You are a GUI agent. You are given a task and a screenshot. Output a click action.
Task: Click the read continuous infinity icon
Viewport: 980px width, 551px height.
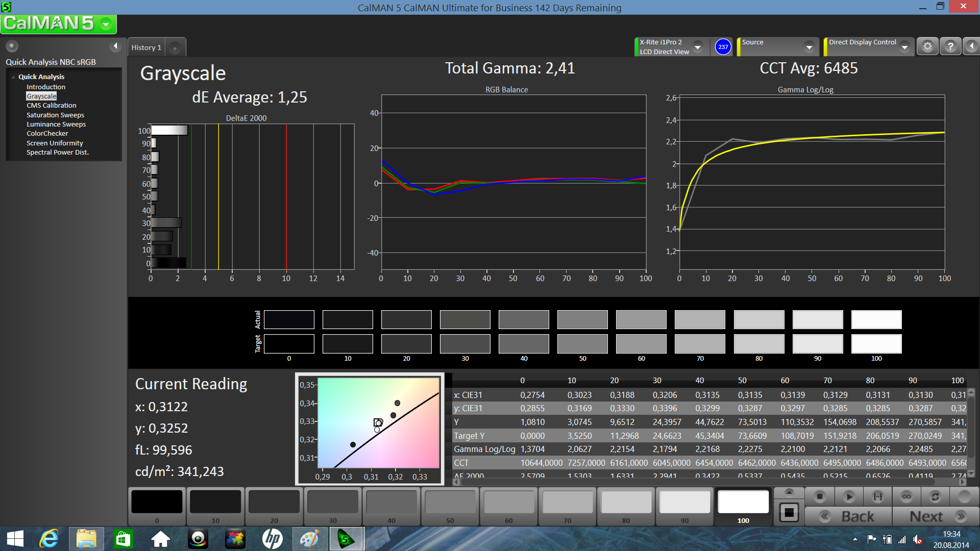tap(906, 496)
